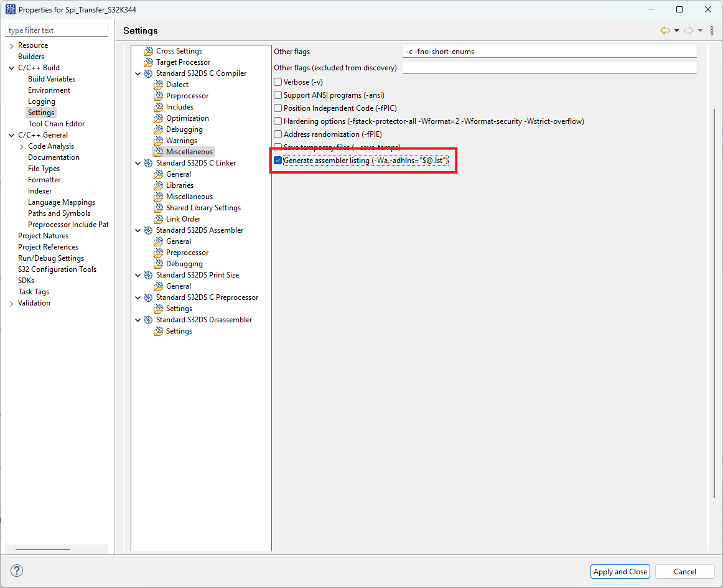This screenshot has height=588, width=723.
Task: Open the view menu via three-dot icon
Action: point(712,30)
